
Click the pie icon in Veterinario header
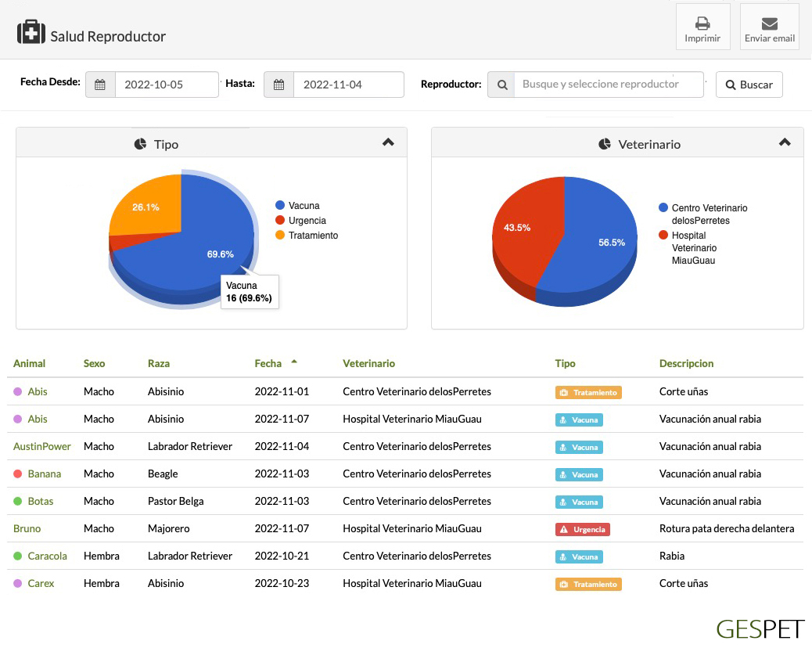point(605,144)
